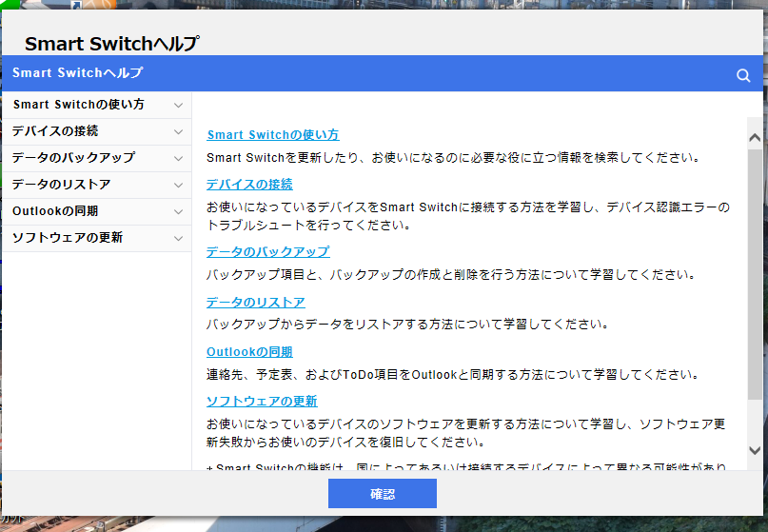Expand ソフトウェアの更新 sidebar chevron
Image resolution: width=768 pixels, height=532 pixels.
[x=178, y=239]
